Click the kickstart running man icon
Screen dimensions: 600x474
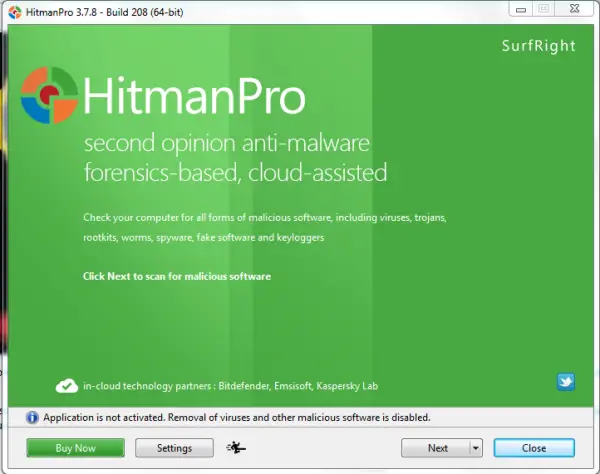pos(236,447)
